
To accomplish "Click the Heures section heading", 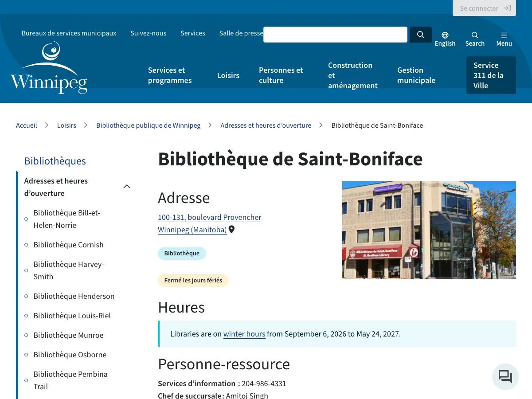I will point(181,307).
